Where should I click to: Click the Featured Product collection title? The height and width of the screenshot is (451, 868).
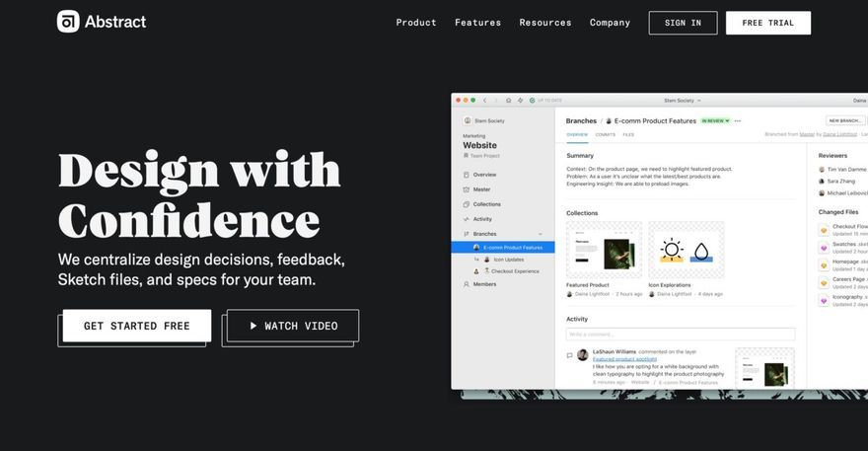(x=587, y=285)
